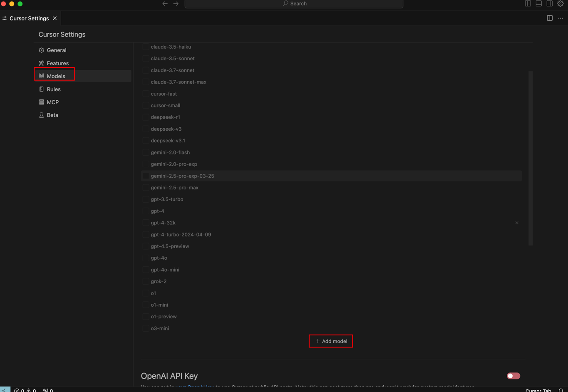Click the remote window status bar icon

point(5,390)
